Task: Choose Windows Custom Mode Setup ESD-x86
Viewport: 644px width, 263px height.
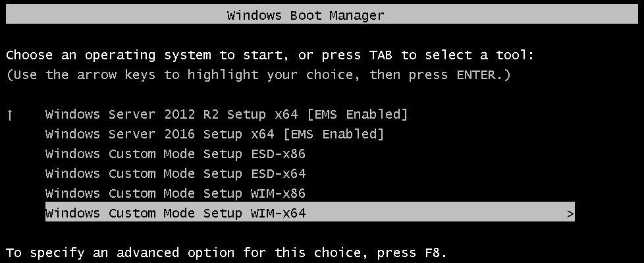Action: pyautogui.click(x=175, y=154)
